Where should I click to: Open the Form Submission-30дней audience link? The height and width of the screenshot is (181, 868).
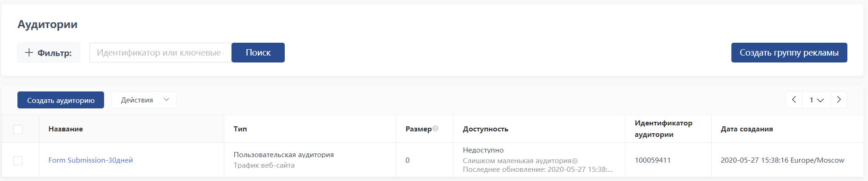(x=91, y=160)
